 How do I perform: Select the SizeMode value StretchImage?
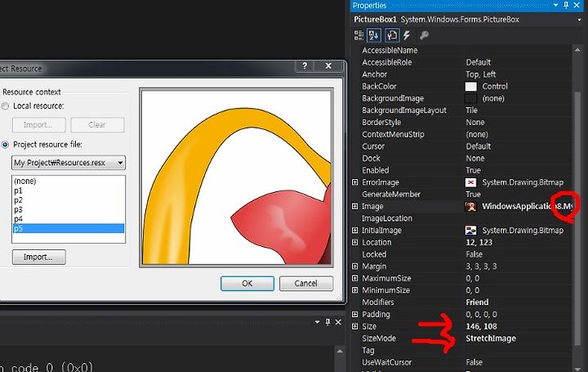click(x=491, y=338)
